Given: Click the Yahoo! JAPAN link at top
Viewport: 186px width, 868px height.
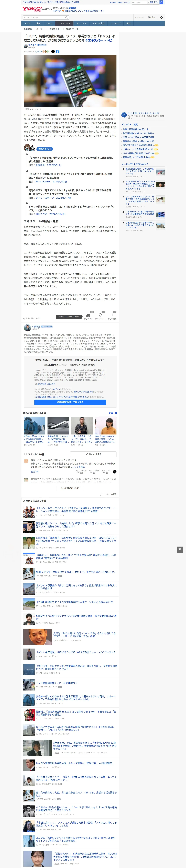Looking at the screenshot, I should coord(116,2).
